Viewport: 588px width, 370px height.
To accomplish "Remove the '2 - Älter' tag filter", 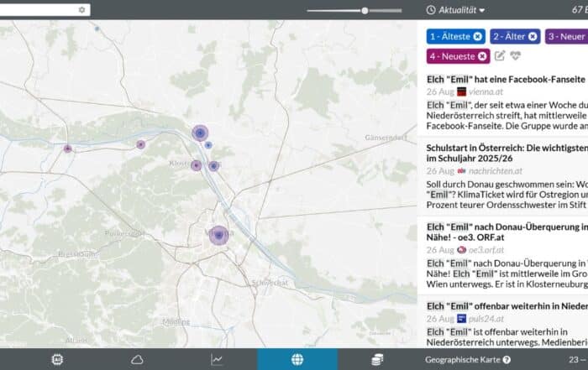I will click(x=533, y=37).
